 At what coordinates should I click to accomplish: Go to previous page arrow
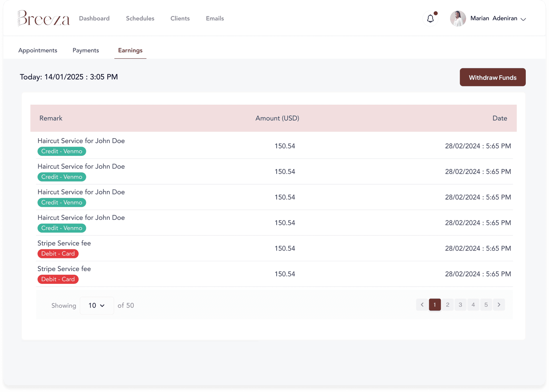422,304
